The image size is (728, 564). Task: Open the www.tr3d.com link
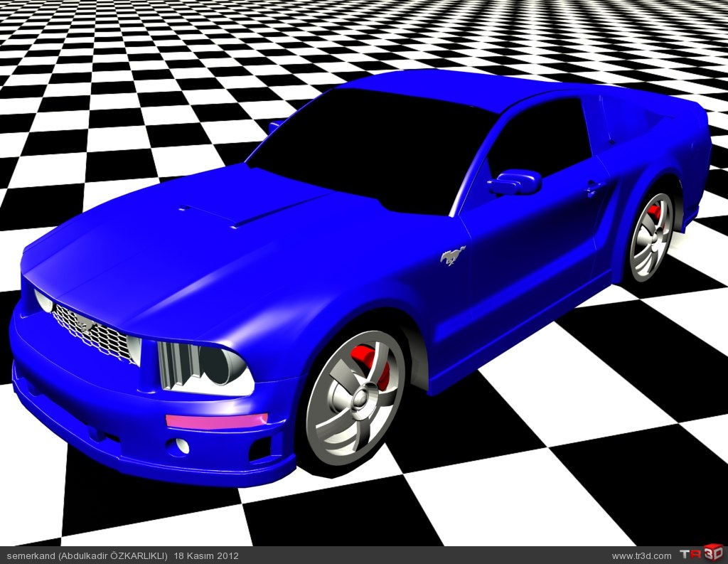641,555
